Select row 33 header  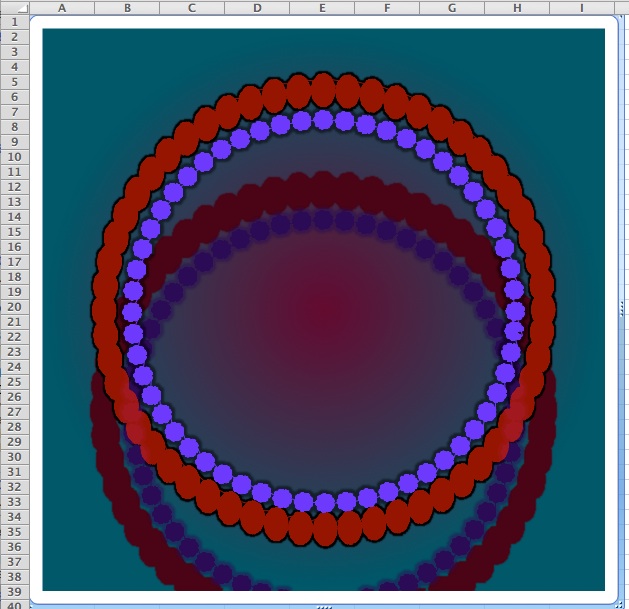(14, 502)
